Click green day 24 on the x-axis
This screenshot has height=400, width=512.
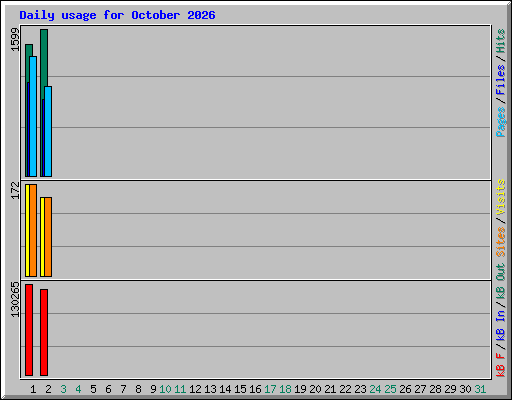coord(375,389)
